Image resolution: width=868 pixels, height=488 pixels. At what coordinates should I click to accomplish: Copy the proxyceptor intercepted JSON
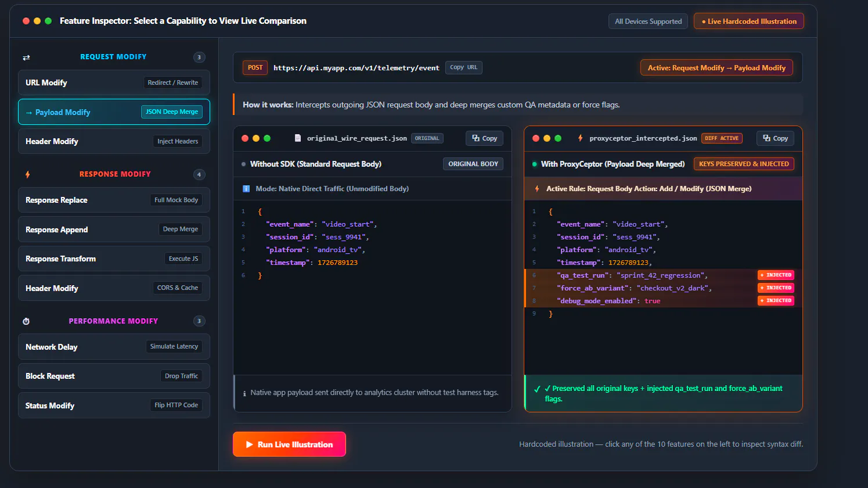tap(775, 138)
